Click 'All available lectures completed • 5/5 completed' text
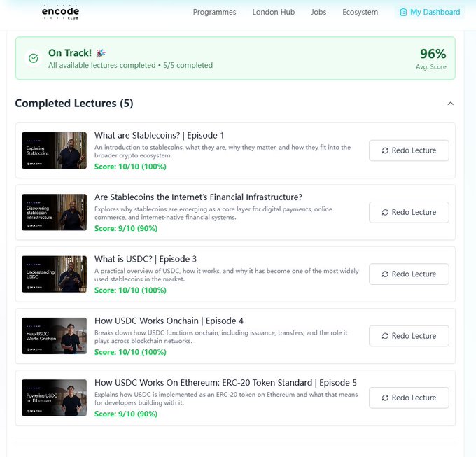Screen dimensions: 476x457 click(130, 65)
